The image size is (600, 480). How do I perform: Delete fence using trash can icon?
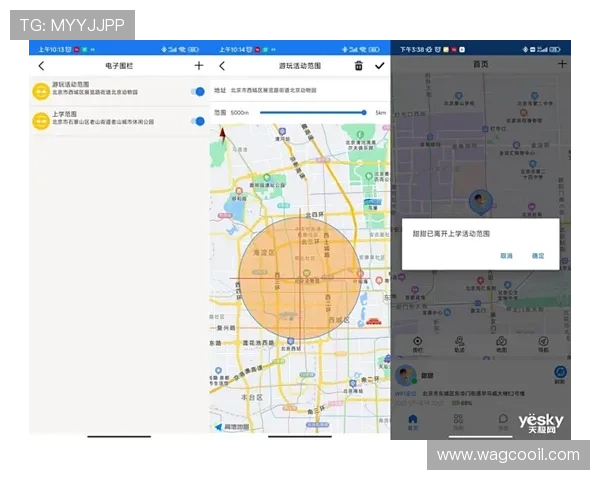pyautogui.click(x=359, y=66)
